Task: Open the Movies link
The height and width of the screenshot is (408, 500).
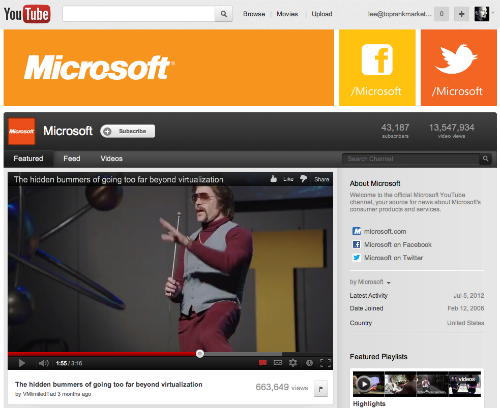Action: 287,14
